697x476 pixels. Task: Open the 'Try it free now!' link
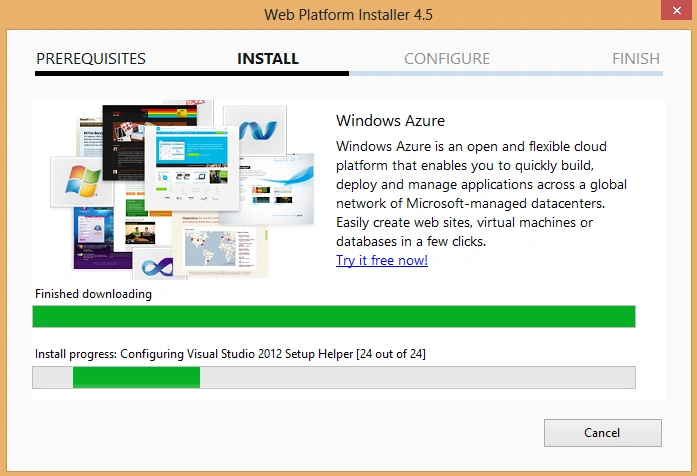(x=382, y=260)
